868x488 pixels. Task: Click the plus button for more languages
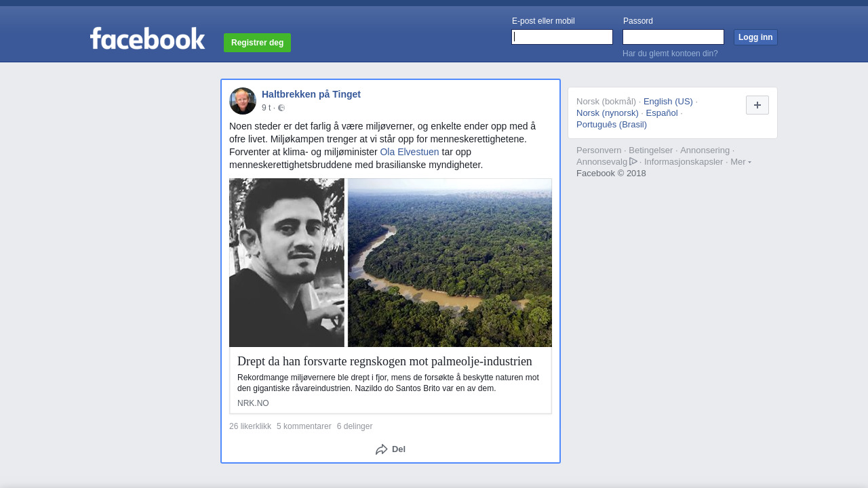(757, 105)
